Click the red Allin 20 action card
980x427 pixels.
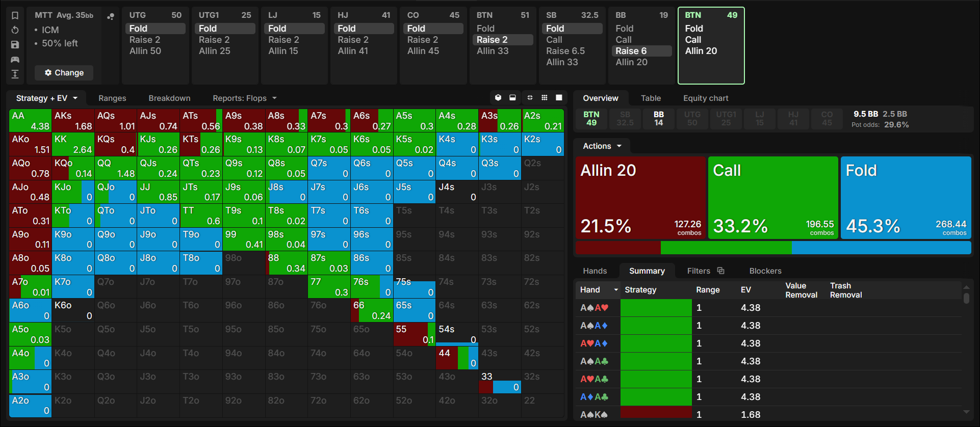click(x=640, y=198)
